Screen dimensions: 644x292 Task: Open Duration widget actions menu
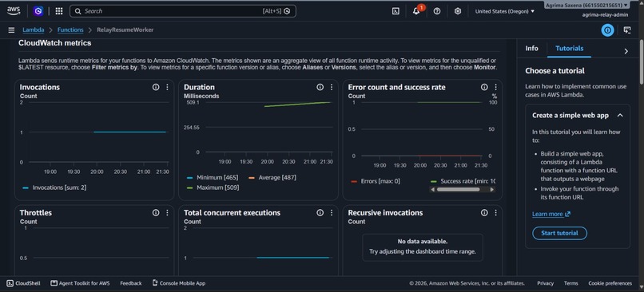click(x=332, y=87)
